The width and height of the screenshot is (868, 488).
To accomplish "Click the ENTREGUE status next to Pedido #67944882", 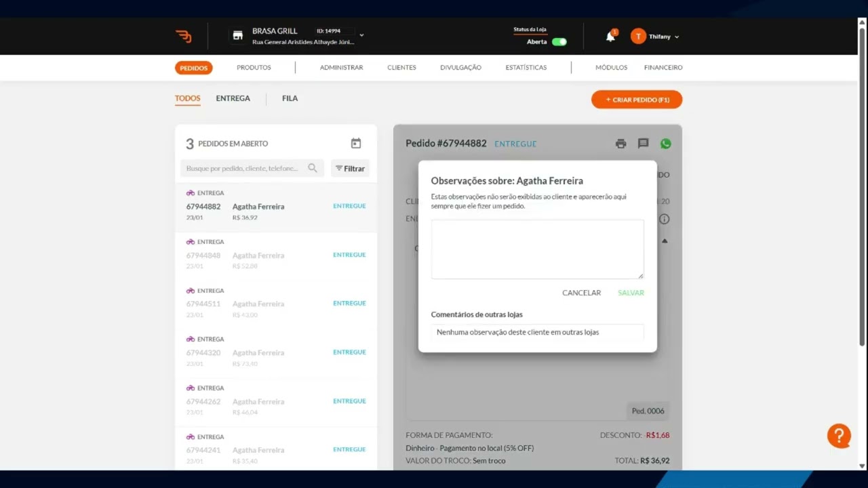I will pyautogui.click(x=515, y=144).
